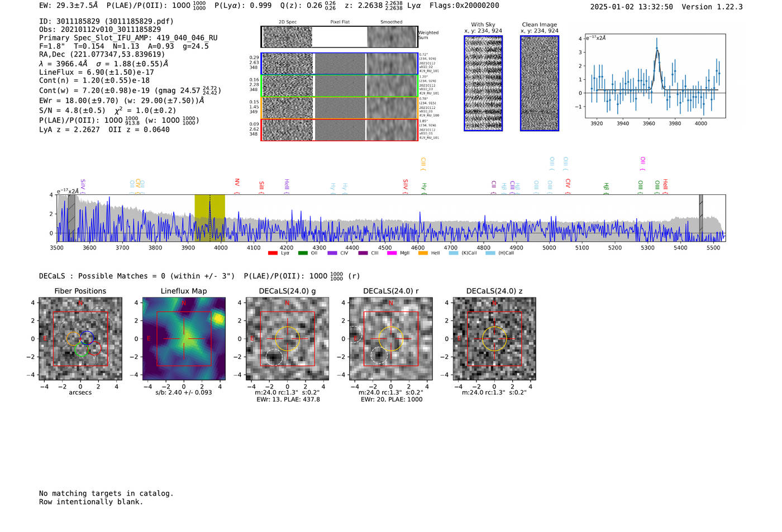Click the 'ID: 3011185829 (3011185829.pdf)' line
The width and height of the screenshot is (782, 532).
pyautogui.click(x=106, y=21)
